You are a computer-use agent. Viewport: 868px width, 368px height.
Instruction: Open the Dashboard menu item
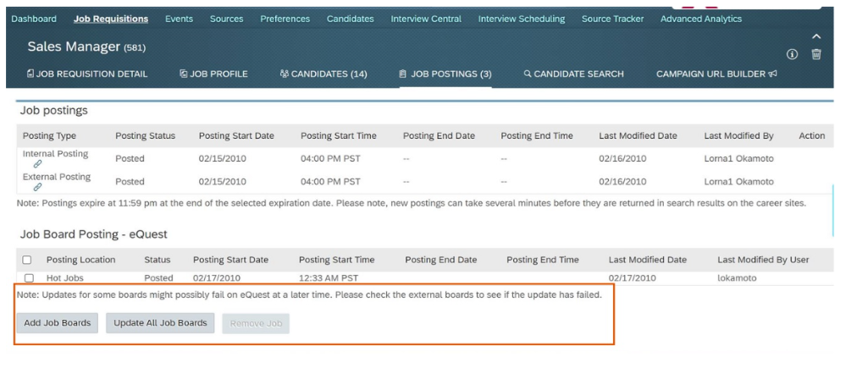coord(34,19)
